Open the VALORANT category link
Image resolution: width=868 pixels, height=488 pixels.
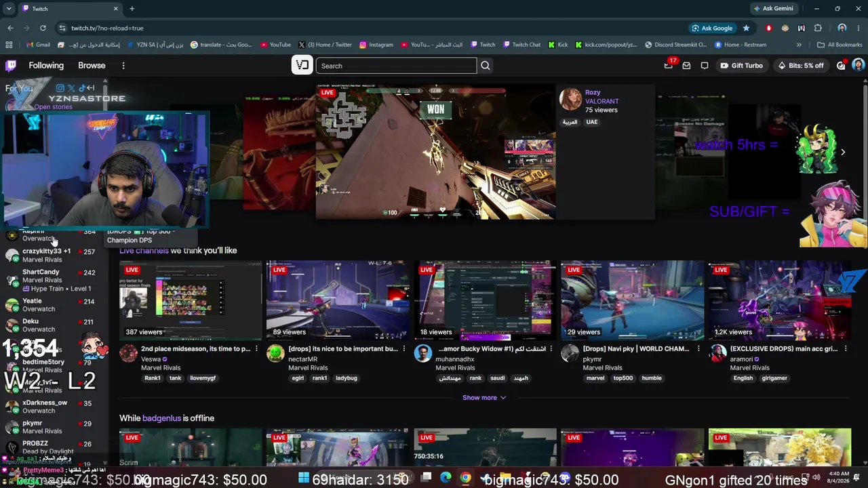[602, 101]
